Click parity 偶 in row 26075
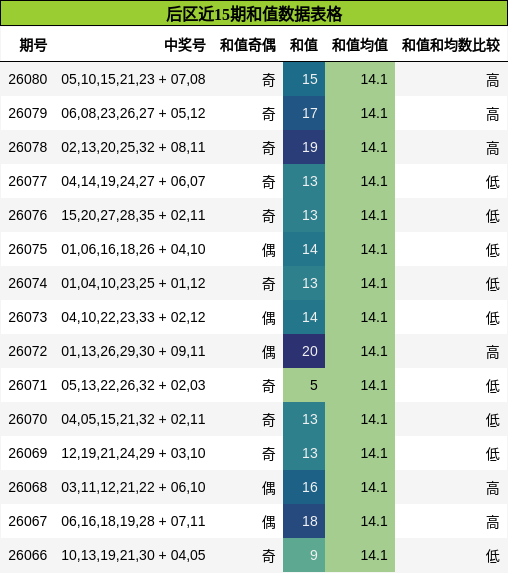 269,250
